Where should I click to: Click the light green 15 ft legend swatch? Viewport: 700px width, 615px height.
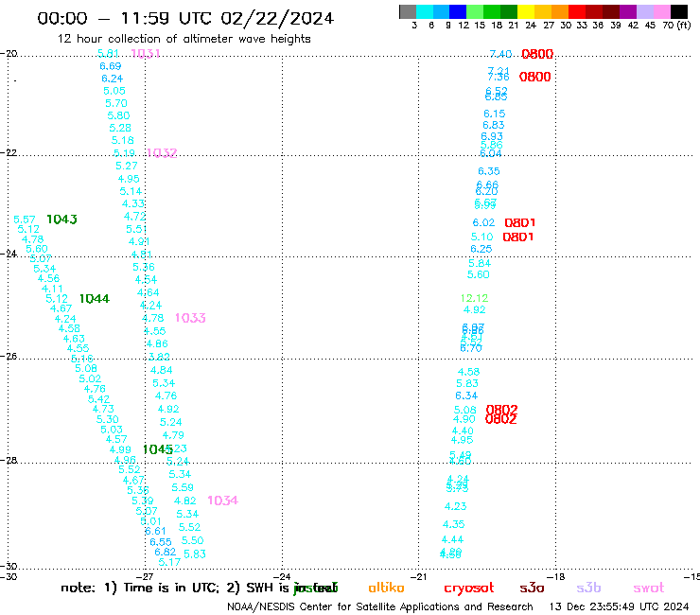(x=475, y=11)
